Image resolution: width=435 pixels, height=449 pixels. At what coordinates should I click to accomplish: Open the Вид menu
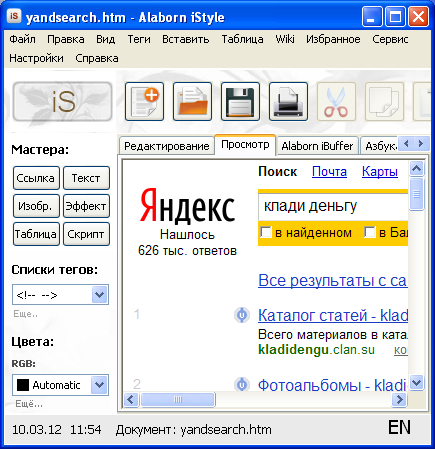(x=105, y=39)
